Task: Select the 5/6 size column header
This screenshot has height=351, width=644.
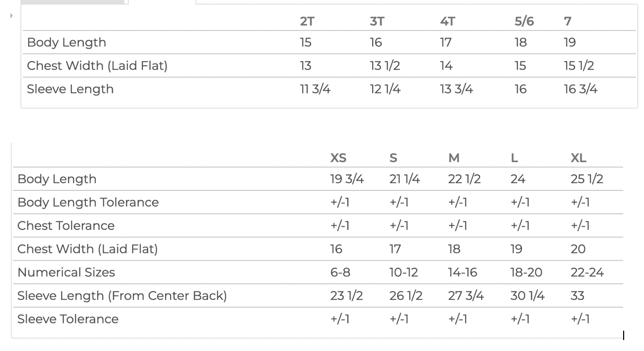Action: coord(524,21)
